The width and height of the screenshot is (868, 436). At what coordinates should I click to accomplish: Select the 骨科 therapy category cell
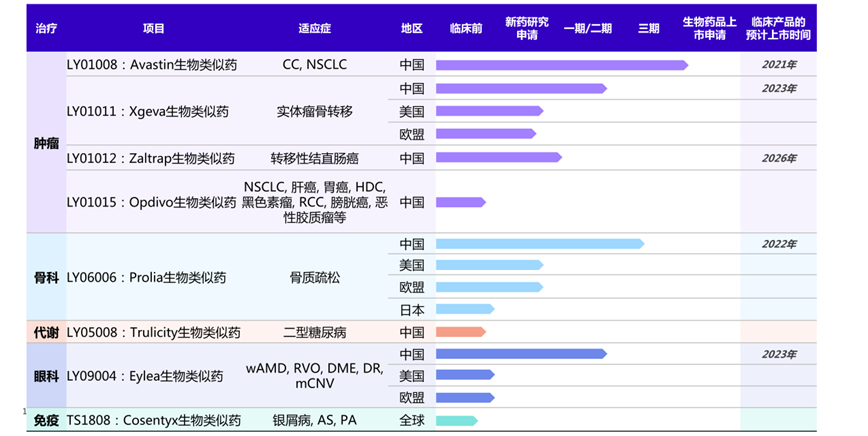pyautogui.click(x=46, y=278)
